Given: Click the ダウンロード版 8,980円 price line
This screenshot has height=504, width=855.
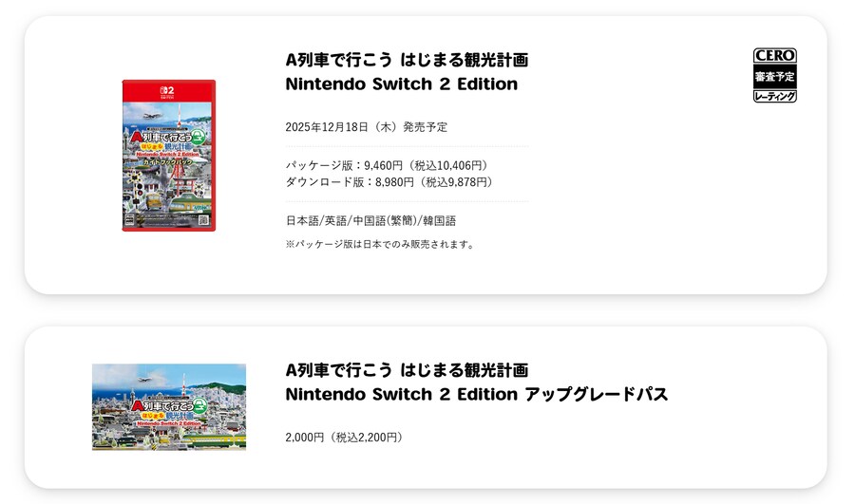Looking at the screenshot, I should click(389, 181).
